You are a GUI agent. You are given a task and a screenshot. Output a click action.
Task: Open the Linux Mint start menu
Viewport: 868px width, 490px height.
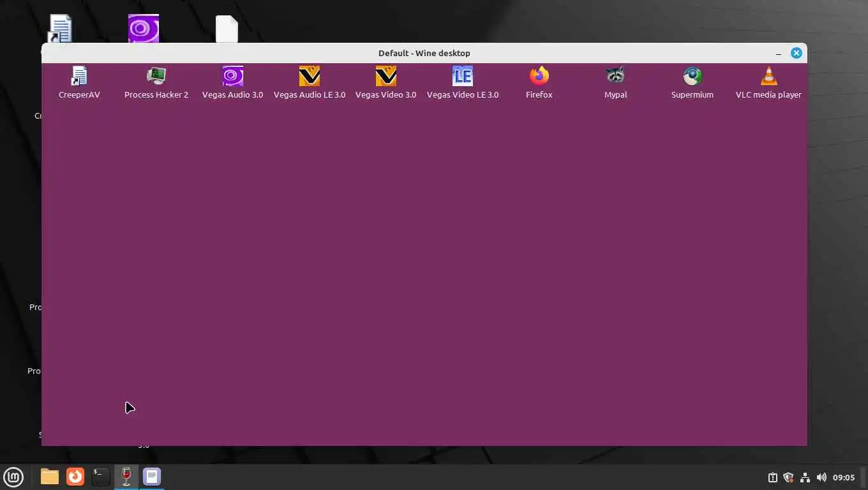click(x=13, y=477)
